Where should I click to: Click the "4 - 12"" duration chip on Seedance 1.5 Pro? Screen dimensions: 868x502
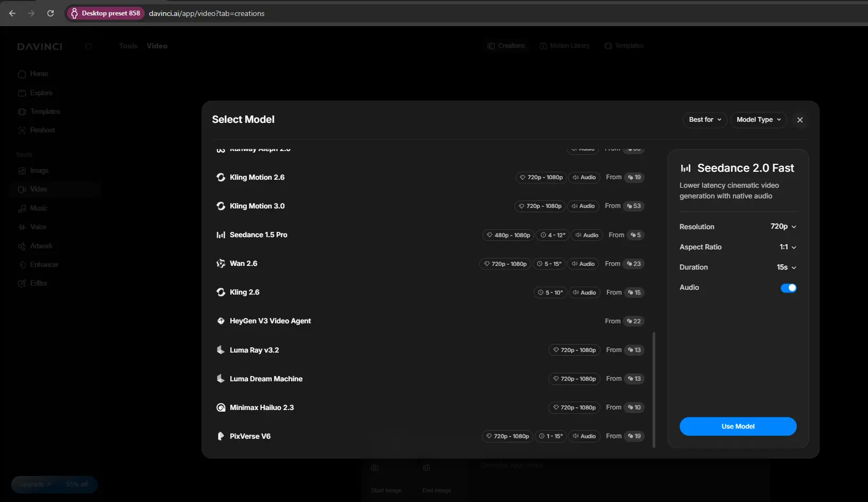click(553, 235)
